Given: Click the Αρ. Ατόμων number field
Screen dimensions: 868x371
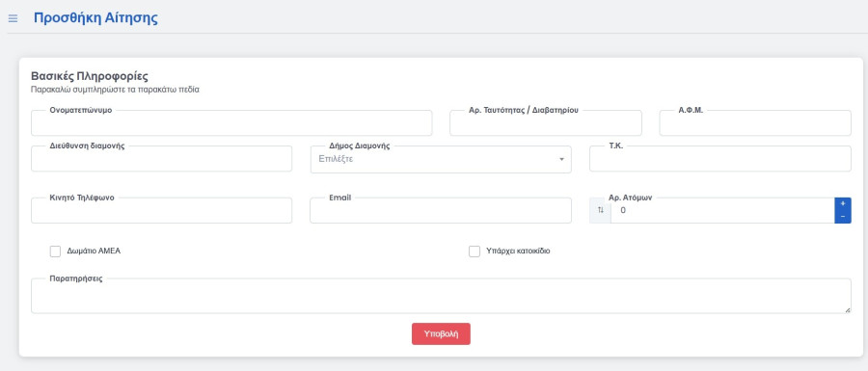Looking at the screenshot, I should click(x=722, y=211).
